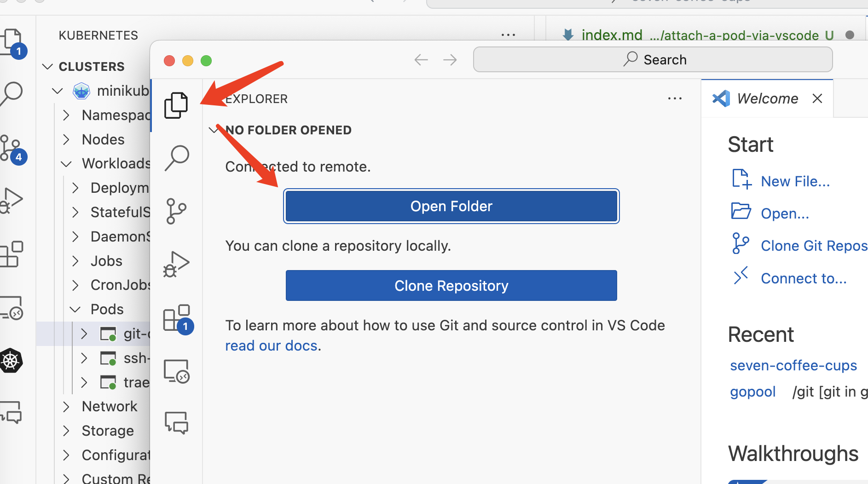The width and height of the screenshot is (868, 484).
Task: Open recent seven-coffee-cups project
Action: click(x=793, y=365)
